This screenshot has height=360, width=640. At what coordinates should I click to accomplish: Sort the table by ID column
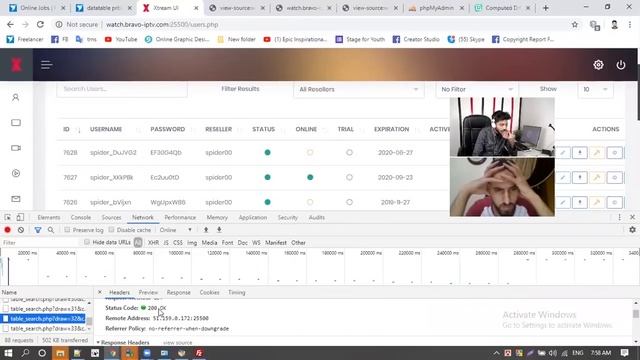71,129
